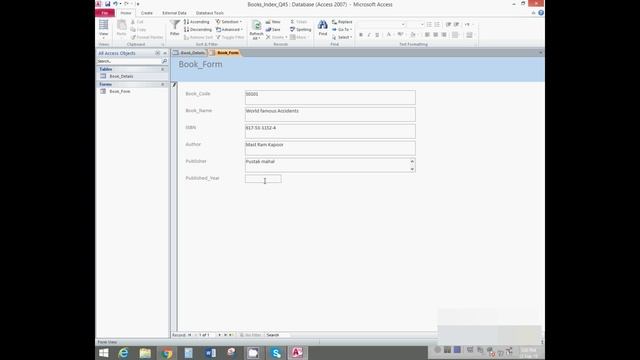Open the File tab
Screen dimensions: 640x360
(105, 13)
